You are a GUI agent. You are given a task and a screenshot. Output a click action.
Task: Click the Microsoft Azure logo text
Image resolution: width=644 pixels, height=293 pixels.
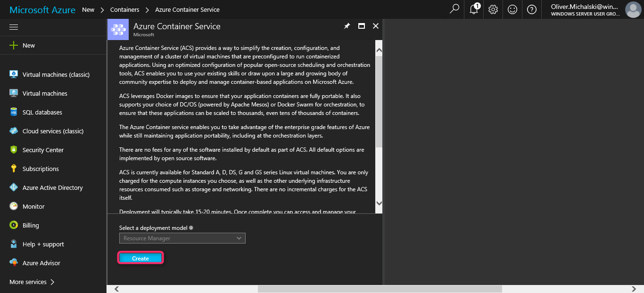42,9
